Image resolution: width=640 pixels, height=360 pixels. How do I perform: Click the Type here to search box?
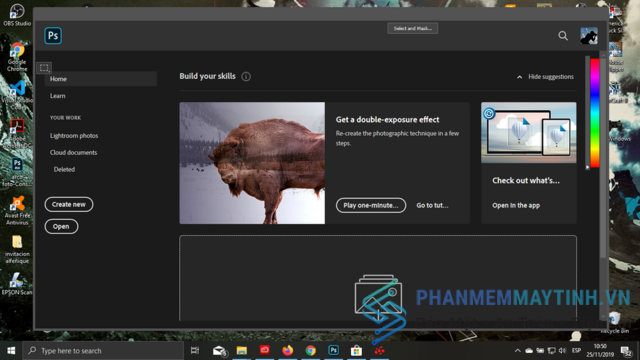pyautogui.click(x=103, y=351)
